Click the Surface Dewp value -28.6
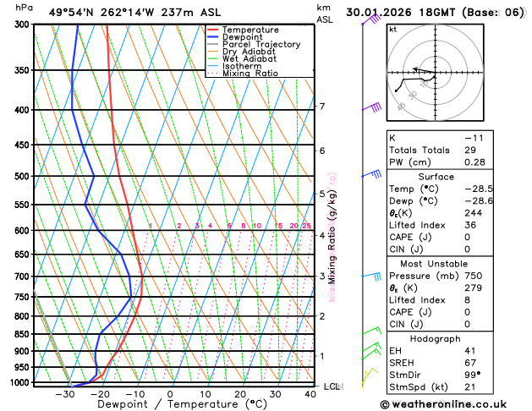532x411 pixels. 479,201
